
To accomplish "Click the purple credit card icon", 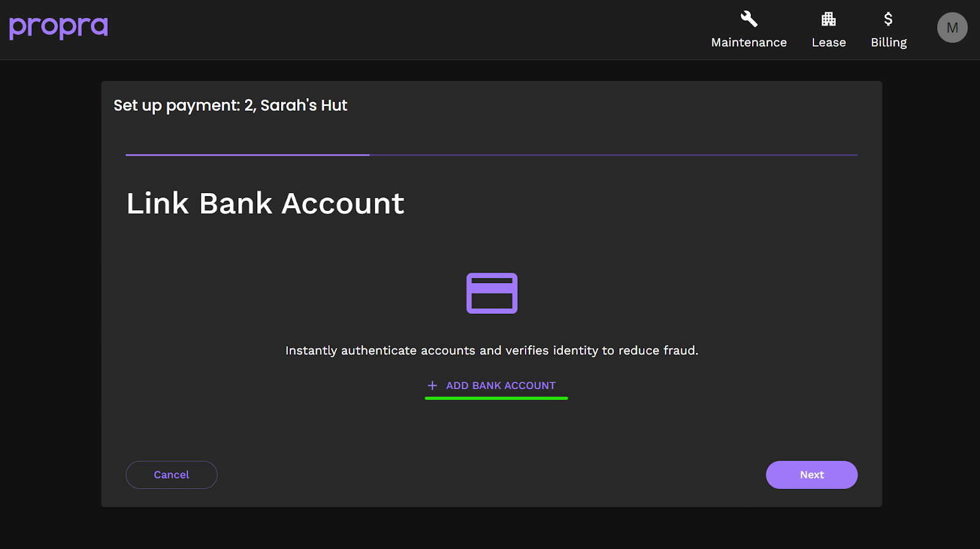I will pos(492,293).
